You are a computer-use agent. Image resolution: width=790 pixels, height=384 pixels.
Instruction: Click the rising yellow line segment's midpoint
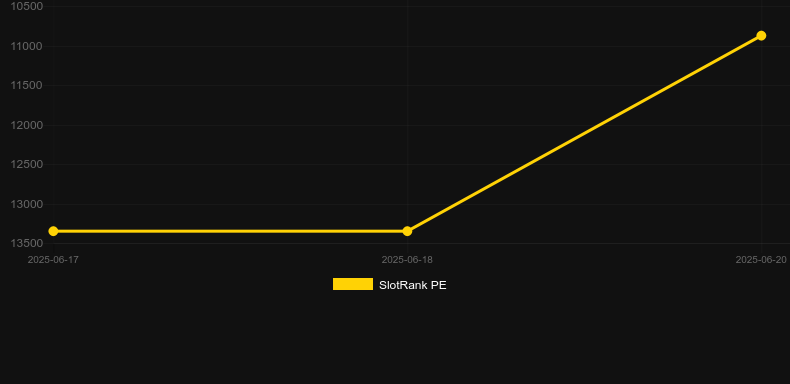coord(584,134)
